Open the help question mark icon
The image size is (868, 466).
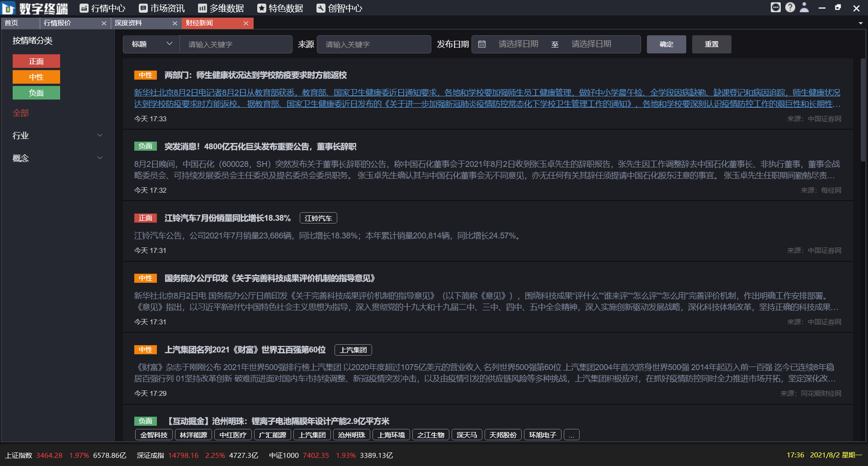pos(790,7)
